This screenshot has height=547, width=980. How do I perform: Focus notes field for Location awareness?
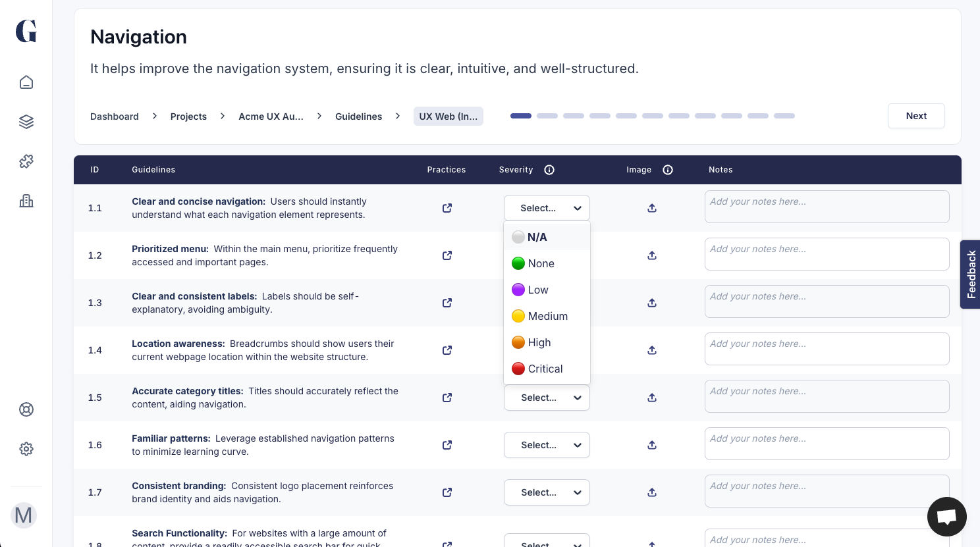(x=827, y=349)
